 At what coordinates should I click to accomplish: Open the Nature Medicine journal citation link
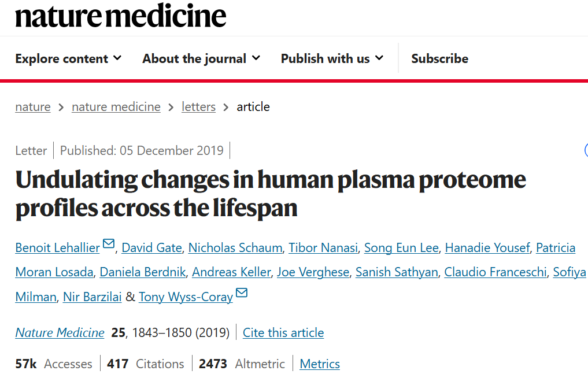(60, 333)
